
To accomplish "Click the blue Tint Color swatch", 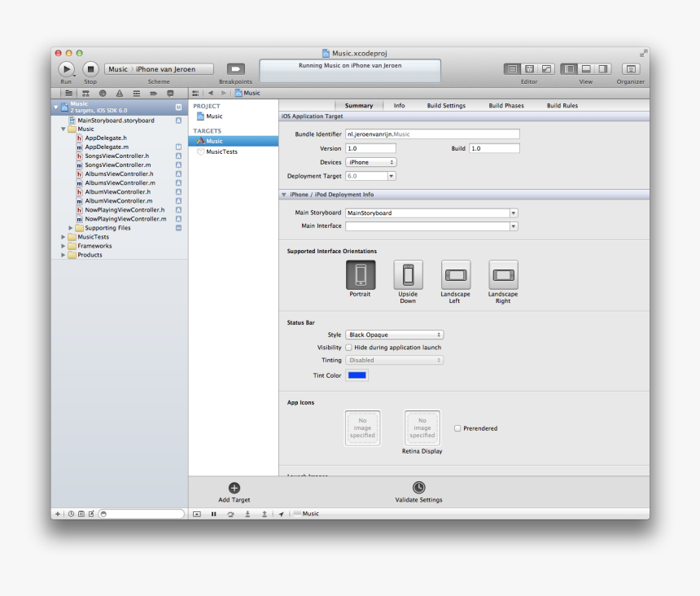I will coord(357,375).
